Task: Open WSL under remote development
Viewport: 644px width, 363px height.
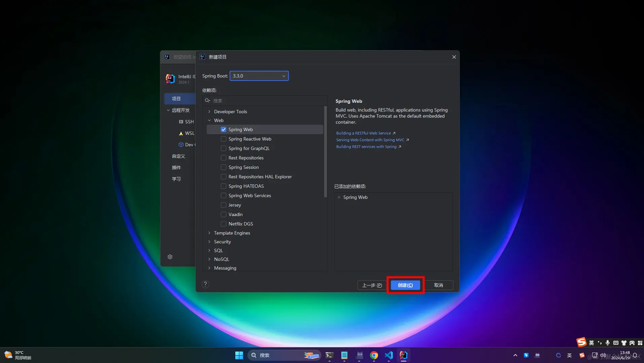Action: point(187,133)
